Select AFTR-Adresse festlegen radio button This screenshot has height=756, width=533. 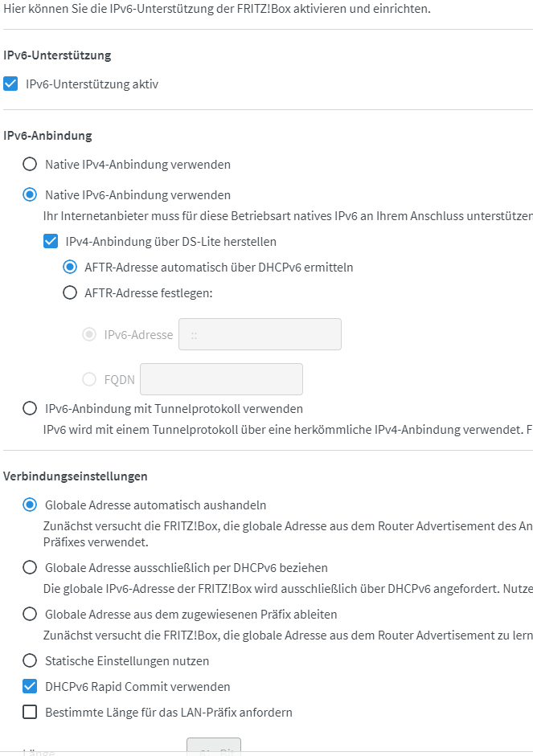(x=70, y=292)
